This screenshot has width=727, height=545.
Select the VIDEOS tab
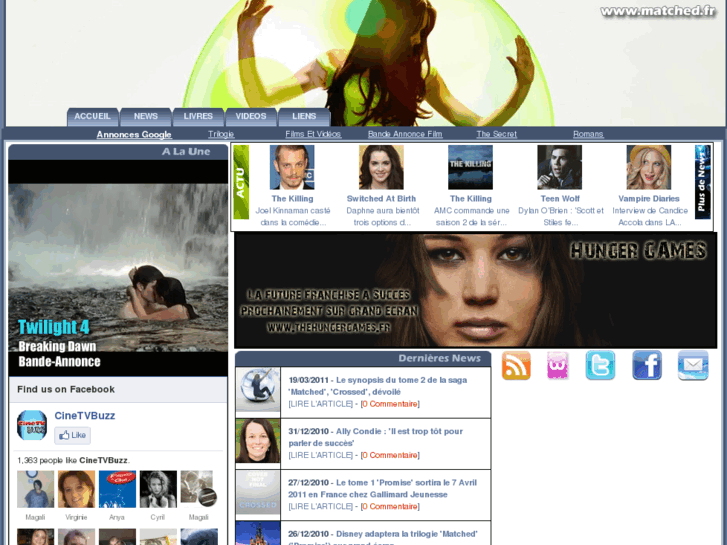pos(251,116)
